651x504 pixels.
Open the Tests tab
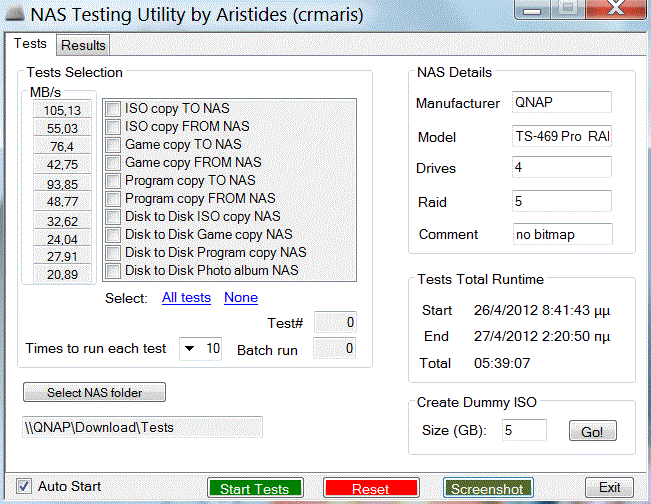pos(30,44)
